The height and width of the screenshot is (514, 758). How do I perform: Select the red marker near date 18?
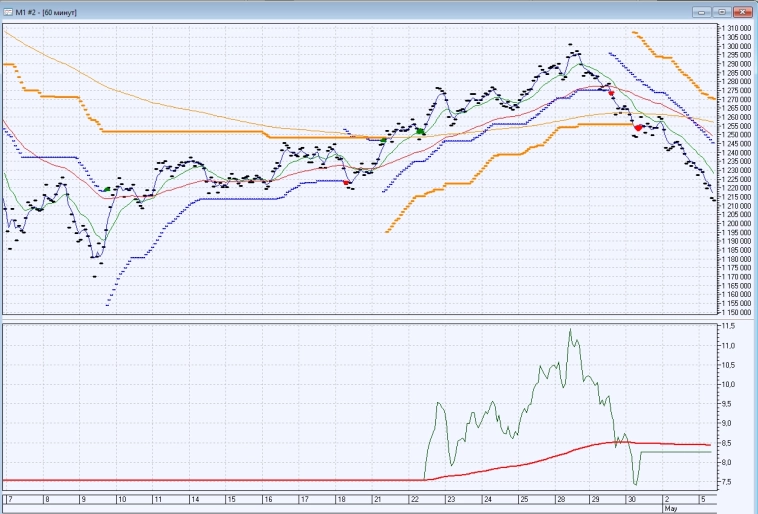coord(346,183)
